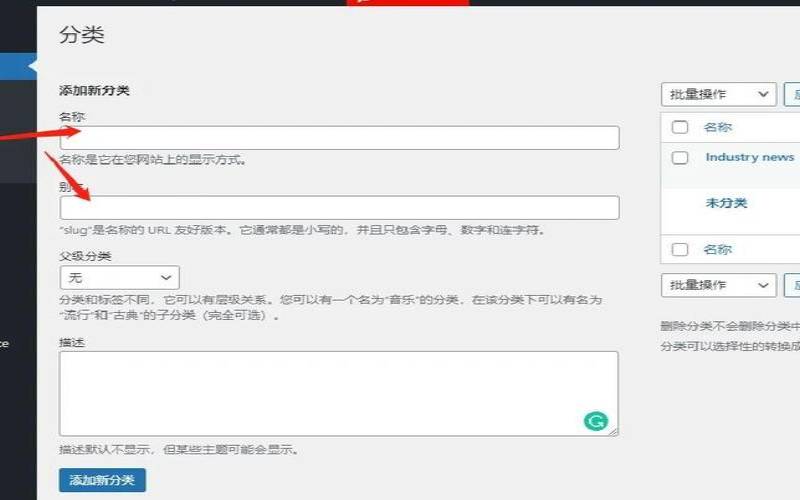Click the apply button beside bottom 批量操作
800x500 pixels.
[792, 286]
